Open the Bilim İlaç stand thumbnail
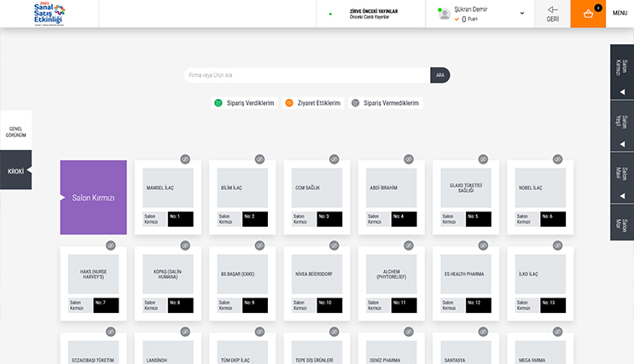This screenshot has height=364, width=634. [242, 188]
